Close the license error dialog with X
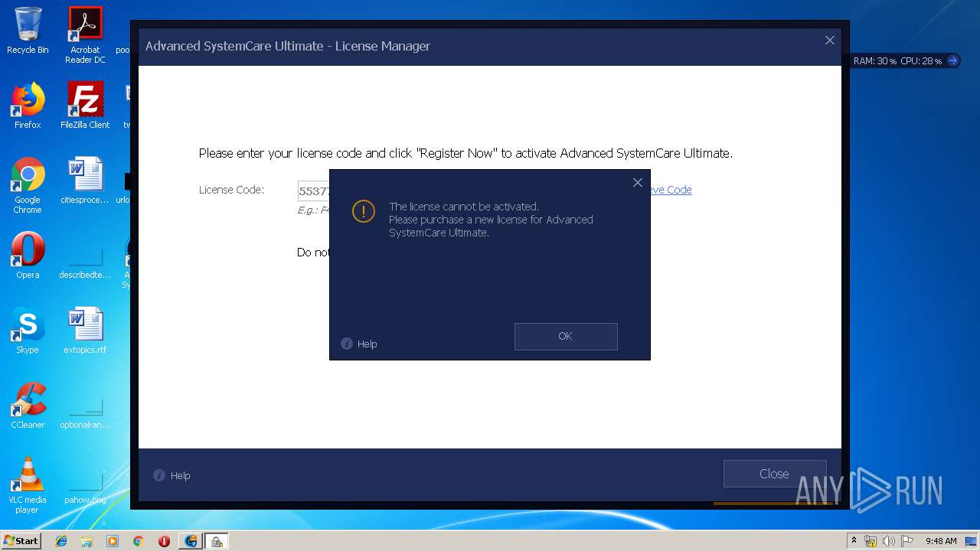This screenshot has width=980, height=551. pyautogui.click(x=637, y=182)
